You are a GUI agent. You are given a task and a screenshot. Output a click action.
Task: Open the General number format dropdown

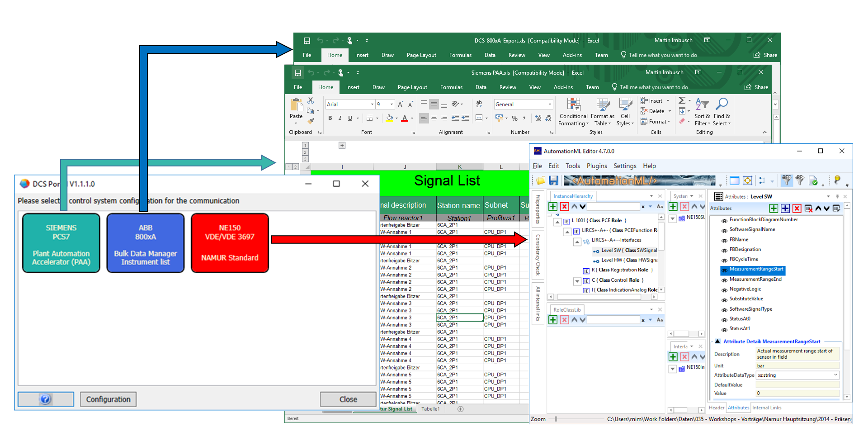(550, 104)
